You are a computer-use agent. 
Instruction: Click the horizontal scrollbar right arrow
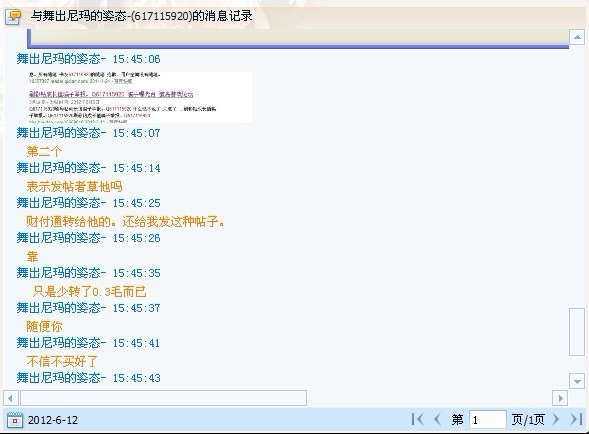560,398
